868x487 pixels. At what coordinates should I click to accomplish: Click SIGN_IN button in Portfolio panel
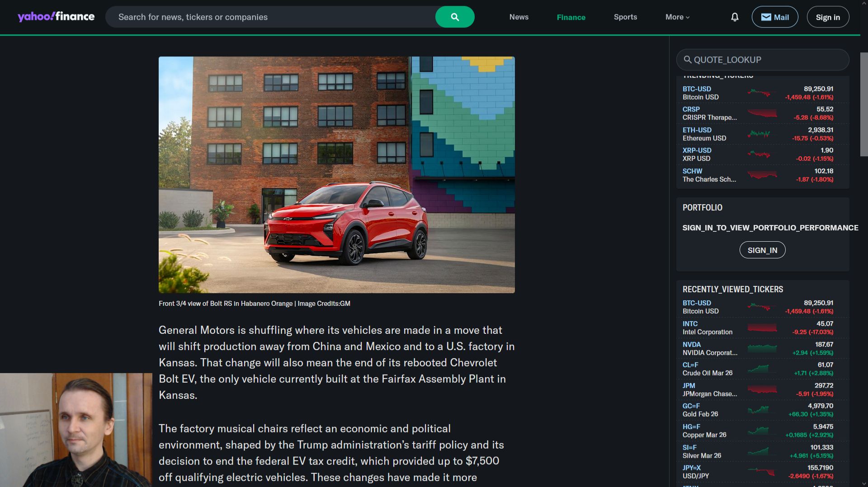pos(762,250)
